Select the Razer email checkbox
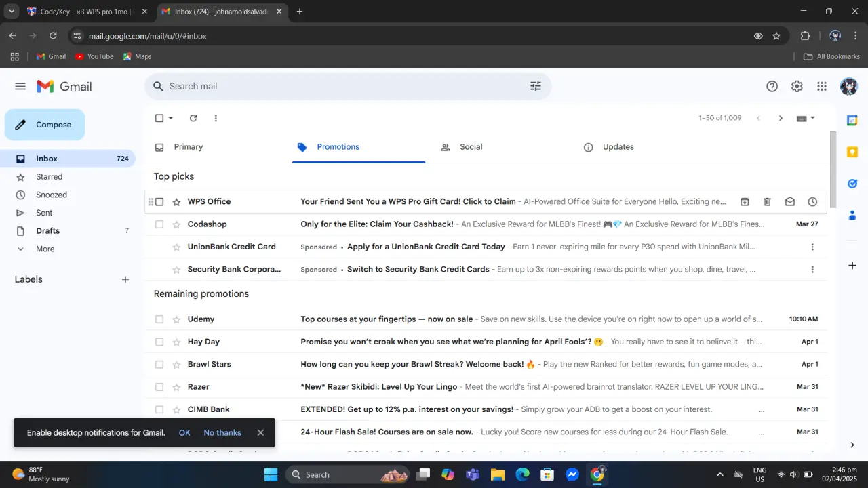 pos(159,387)
